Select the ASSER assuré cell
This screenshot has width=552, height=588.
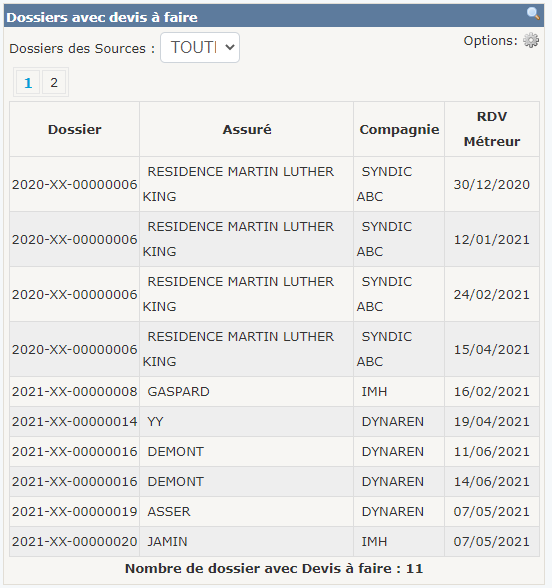point(247,512)
